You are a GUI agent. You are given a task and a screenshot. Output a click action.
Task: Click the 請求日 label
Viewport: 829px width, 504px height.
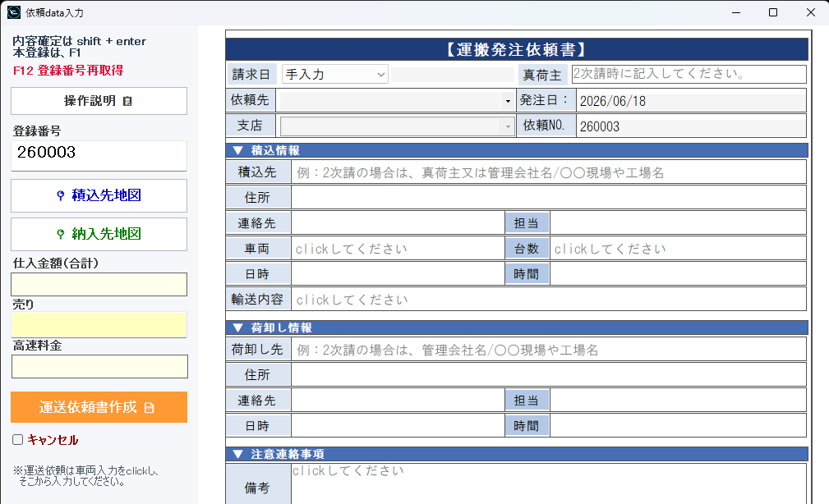[x=251, y=75]
